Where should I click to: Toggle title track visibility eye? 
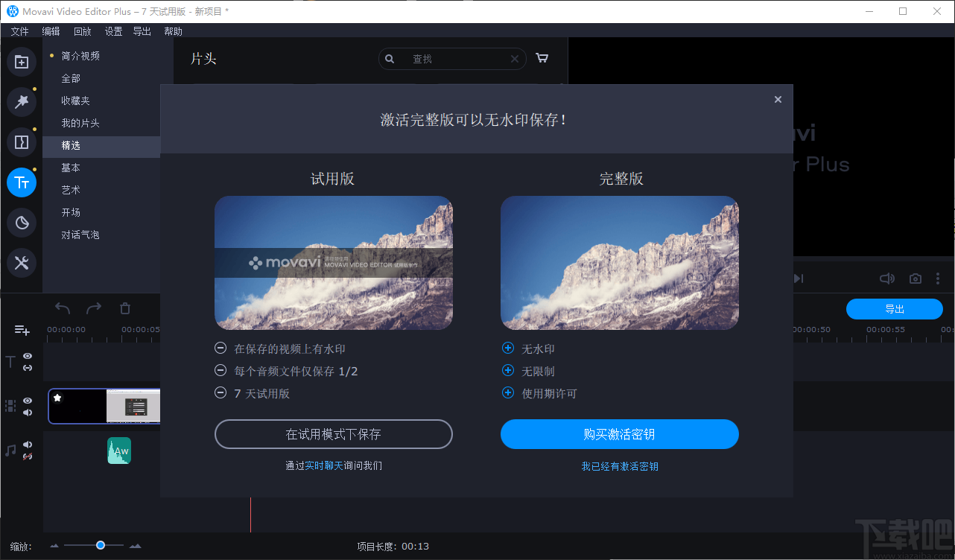pyautogui.click(x=28, y=357)
